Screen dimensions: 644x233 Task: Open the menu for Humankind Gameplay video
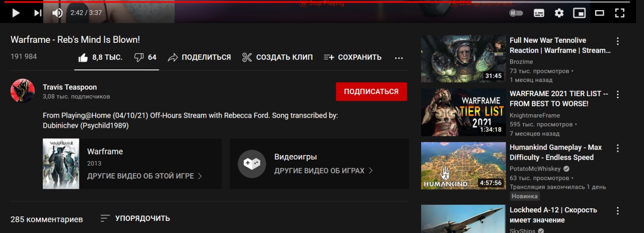618,148
